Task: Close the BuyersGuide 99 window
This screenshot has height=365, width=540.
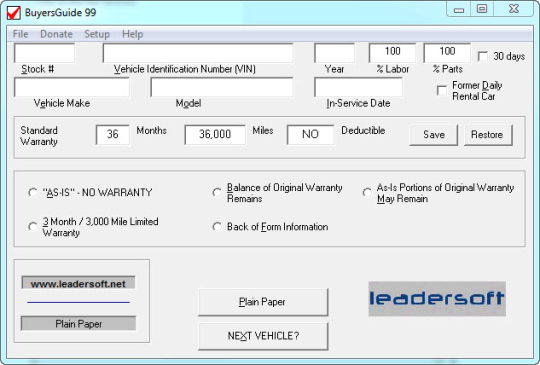Action: 513,9
